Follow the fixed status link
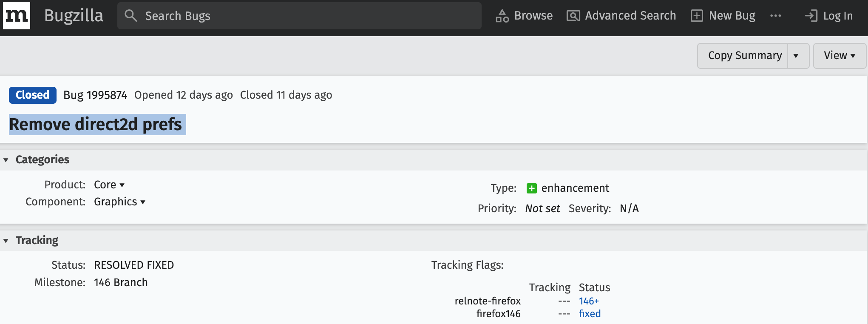Screen dimensions: 868x324 [x=590, y=314]
